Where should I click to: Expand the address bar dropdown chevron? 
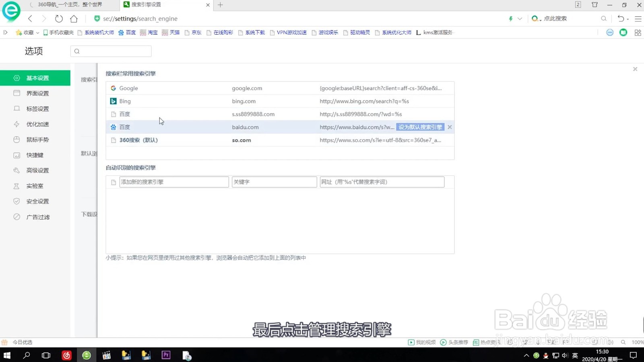tap(520, 19)
